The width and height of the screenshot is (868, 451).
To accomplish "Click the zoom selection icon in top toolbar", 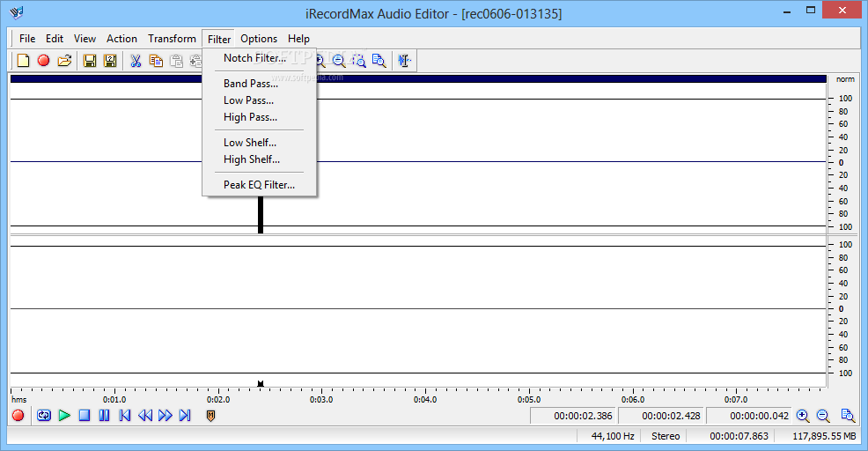I will click(x=358, y=61).
